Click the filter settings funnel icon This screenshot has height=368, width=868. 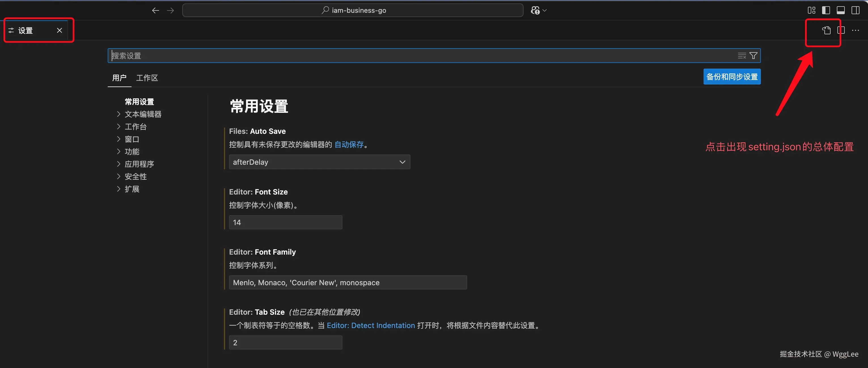pyautogui.click(x=753, y=56)
